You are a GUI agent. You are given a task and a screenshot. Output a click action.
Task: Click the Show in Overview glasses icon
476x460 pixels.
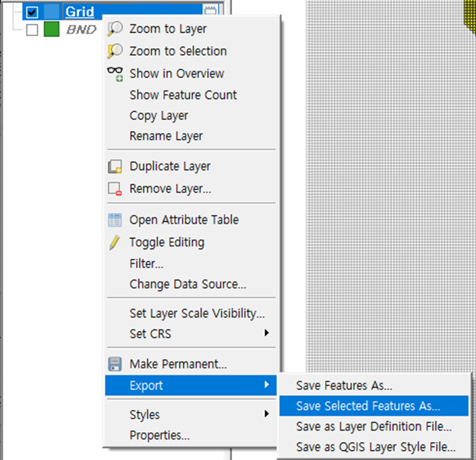coord(115,74)
